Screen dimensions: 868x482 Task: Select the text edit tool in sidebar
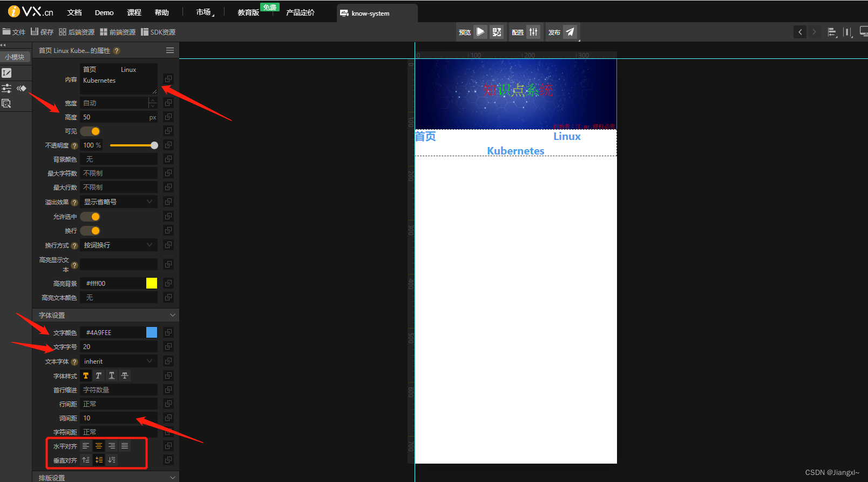pos(6,73)
